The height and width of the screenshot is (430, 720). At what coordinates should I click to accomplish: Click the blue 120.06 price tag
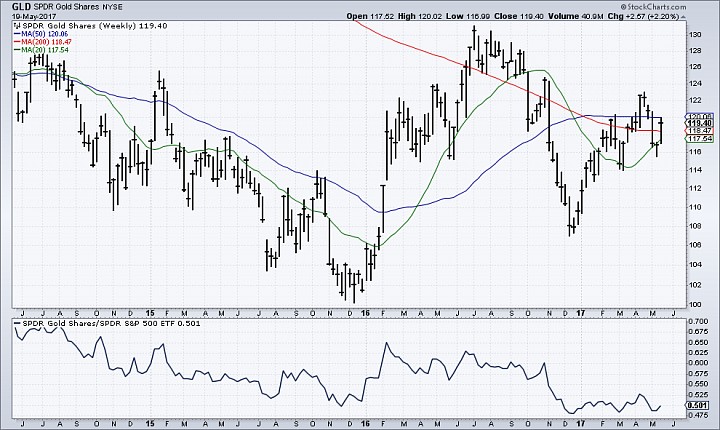pyautogui.click(x=699, y=116)
